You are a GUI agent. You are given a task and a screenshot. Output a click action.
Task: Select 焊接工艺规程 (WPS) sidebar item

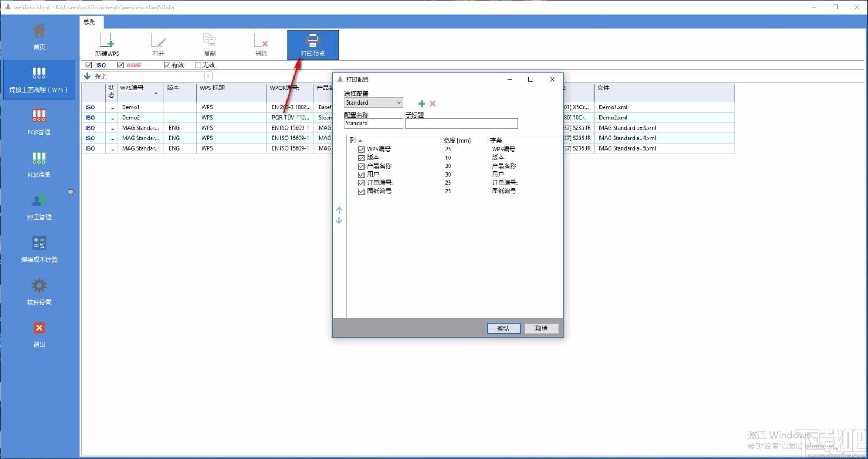coord(39,79)
